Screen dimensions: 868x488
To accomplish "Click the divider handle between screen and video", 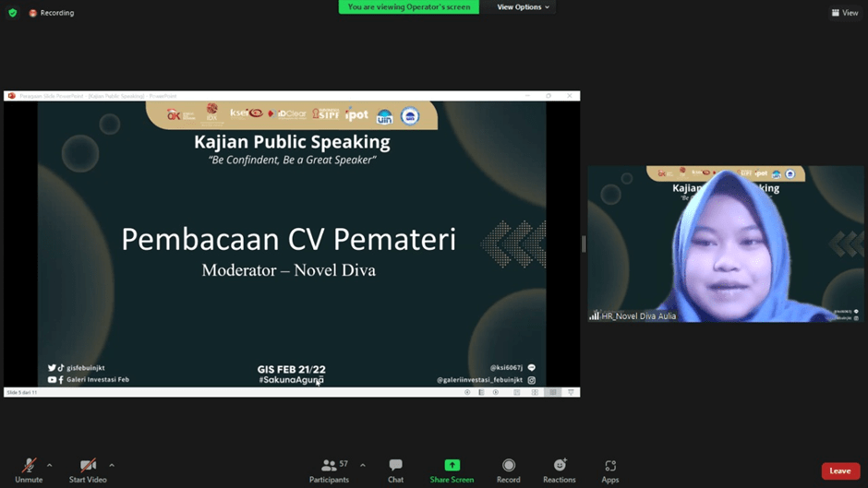I will pyautogui.click(x=583, y=244).
